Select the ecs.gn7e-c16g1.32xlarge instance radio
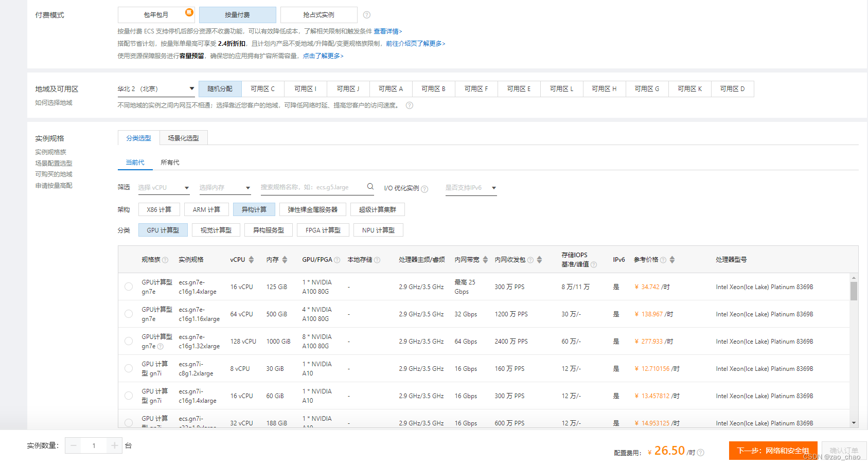868x465 pixels. [129, 341]
